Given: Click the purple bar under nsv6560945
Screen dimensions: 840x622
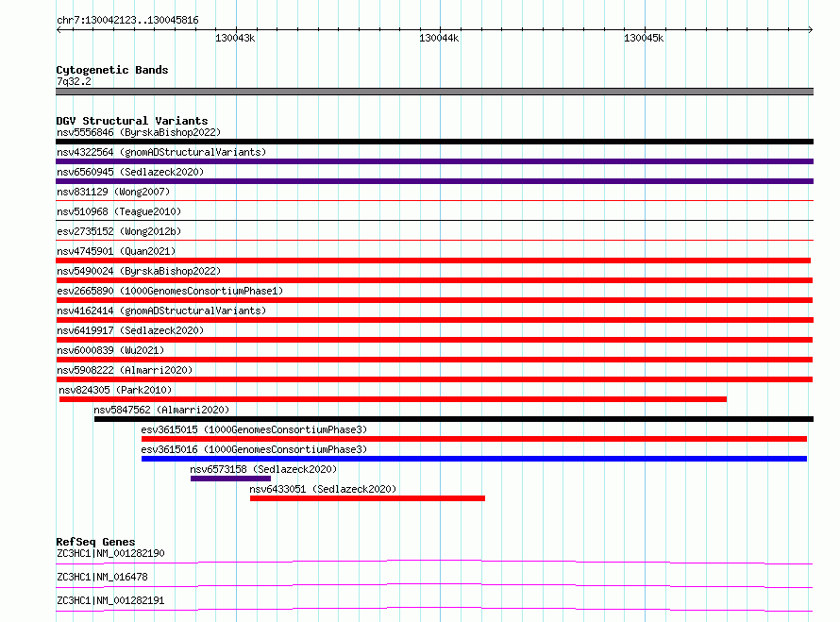Looking at the screenshot, I should (x=434, y=181).
